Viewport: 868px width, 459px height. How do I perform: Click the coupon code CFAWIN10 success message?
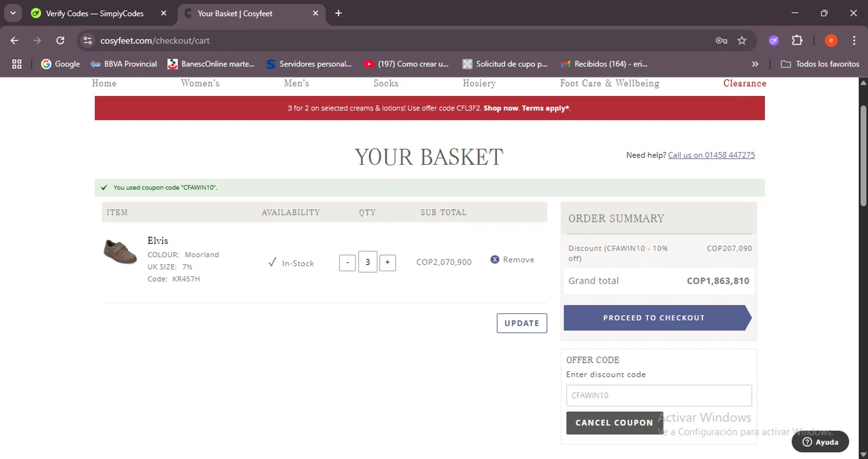[165, 187]
